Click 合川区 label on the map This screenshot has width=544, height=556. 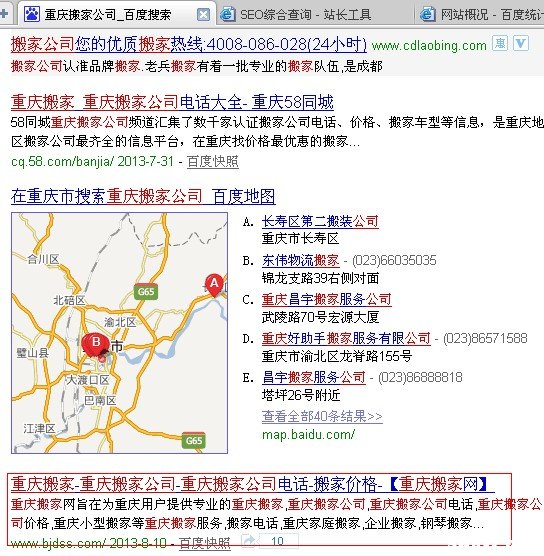click(x=43, y=259)
